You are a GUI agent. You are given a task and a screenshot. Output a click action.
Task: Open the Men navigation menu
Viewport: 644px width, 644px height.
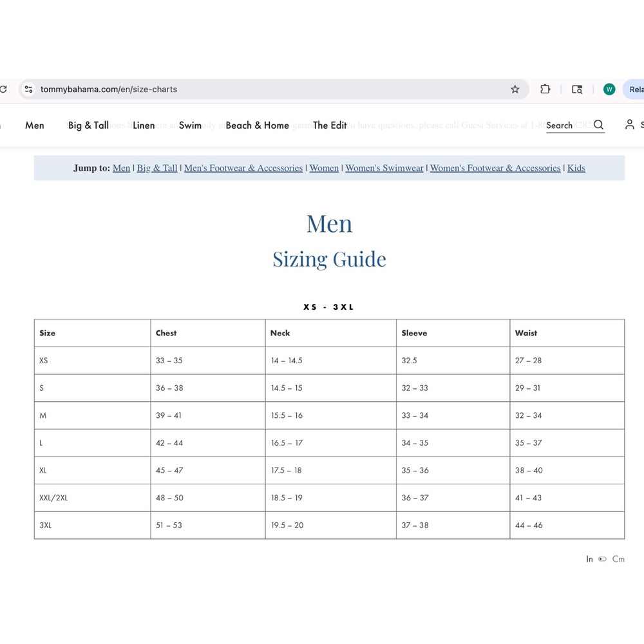pyautogui.click(x=35, y=126)
